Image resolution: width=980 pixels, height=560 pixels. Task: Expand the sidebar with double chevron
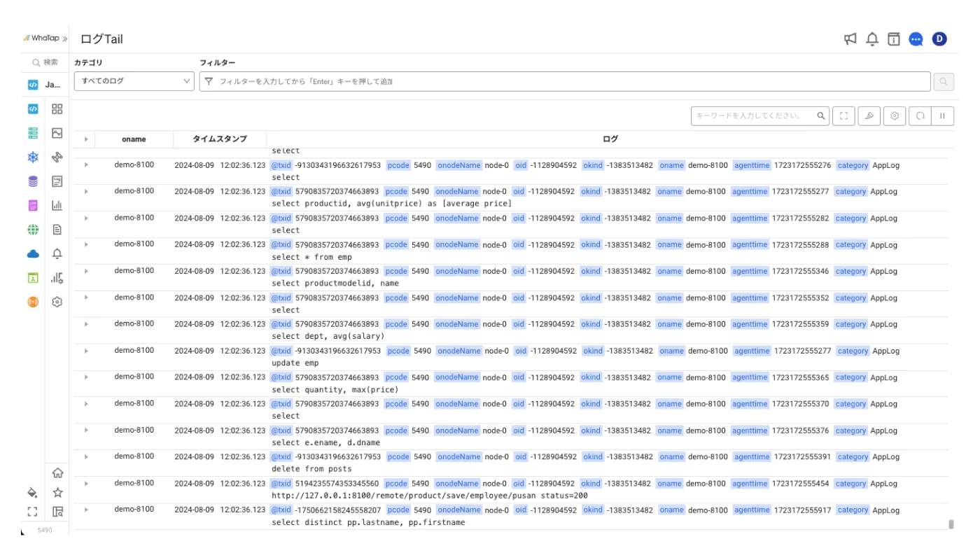[x=65, y=39]
